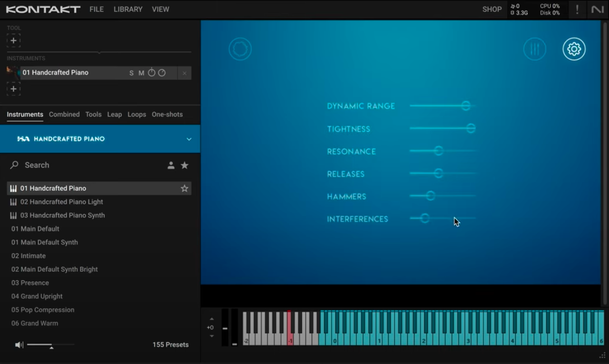The height and width of the screenshot is (364, 609).
Task: Click the piano icon beside 02 Handcrafted Piano Light
Action: click(13, 202)
